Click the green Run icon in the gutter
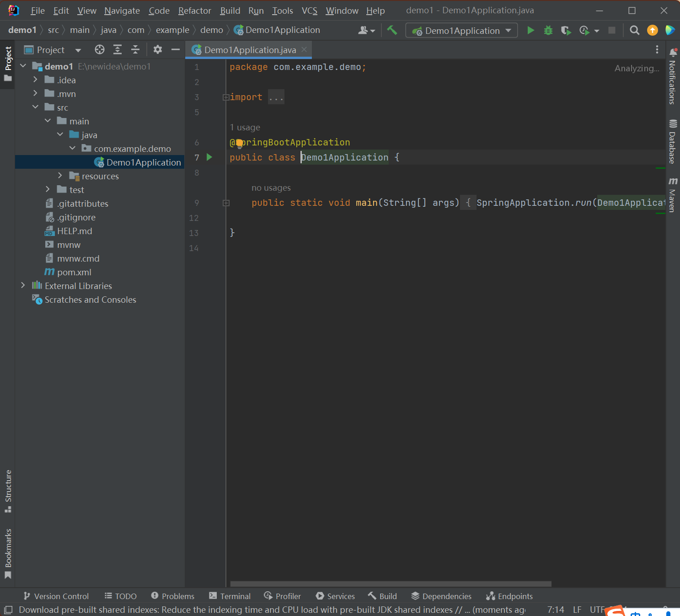This screenshot has width=680, height=616. tap(209, 157)
